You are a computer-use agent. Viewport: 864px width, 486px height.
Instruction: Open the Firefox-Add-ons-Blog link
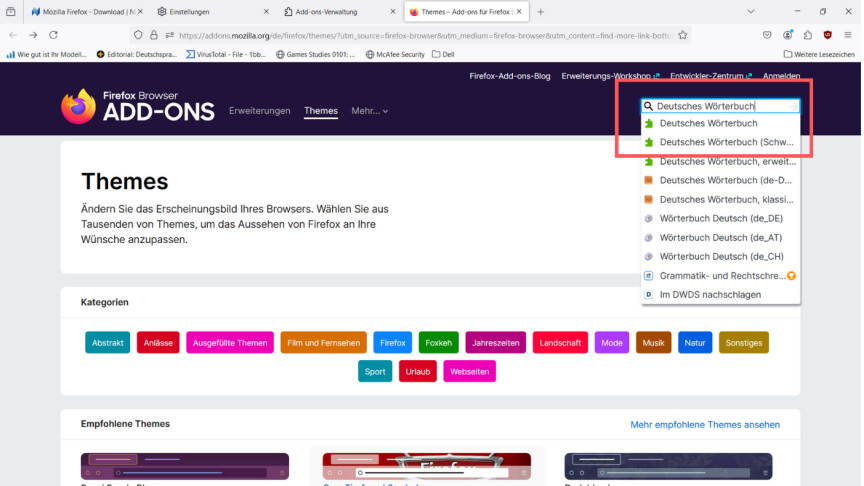click(x=510, y=76)
